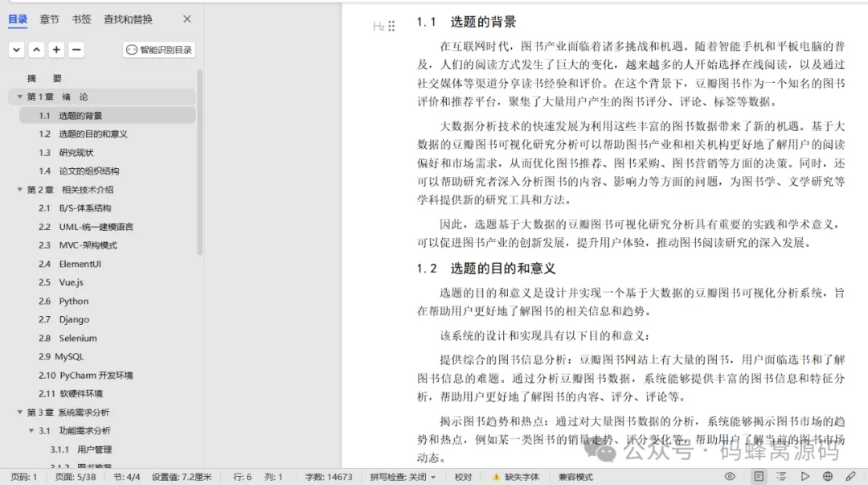
Task: Collapse 第1章 绪论 tree node
Action: [x=20, y=97]
